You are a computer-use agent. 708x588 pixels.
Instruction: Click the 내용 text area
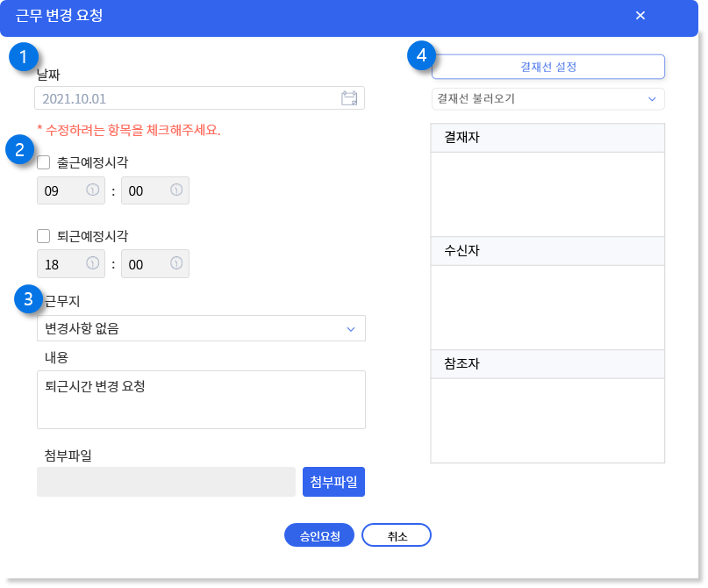click(x=202, y=399)
